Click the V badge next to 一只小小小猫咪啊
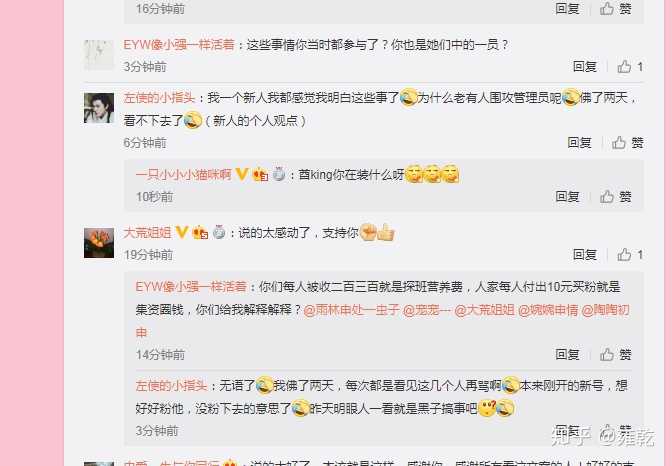 [x=242, y=174]
